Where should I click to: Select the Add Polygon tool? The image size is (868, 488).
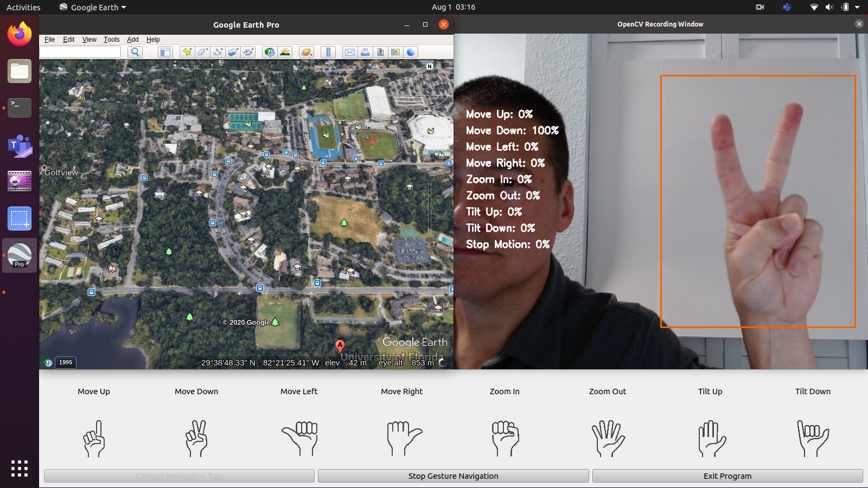click(x=202, y=52)
